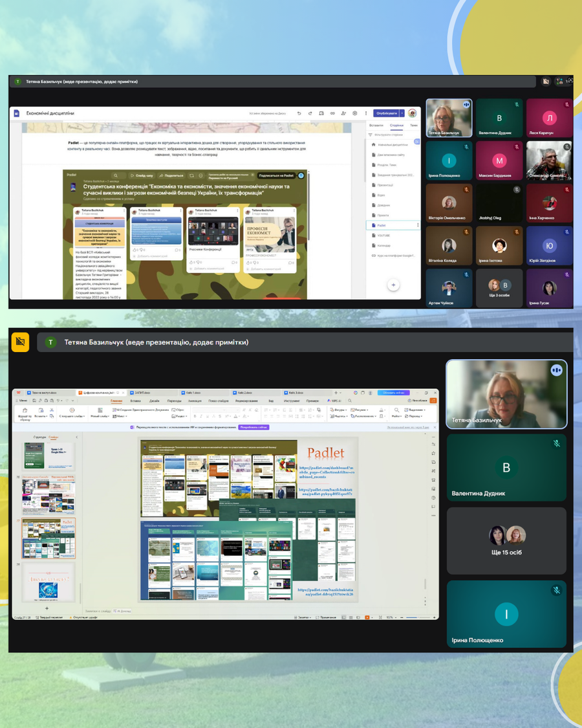Screen dimensions: 582x728
Task: Open Google Sites settings gear
Action: [x=355, y=113]
